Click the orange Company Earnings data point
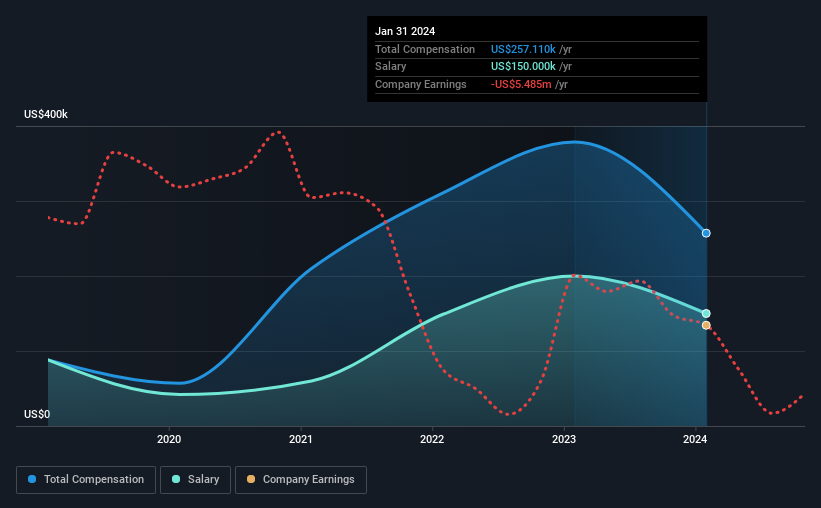 point(706,325)
